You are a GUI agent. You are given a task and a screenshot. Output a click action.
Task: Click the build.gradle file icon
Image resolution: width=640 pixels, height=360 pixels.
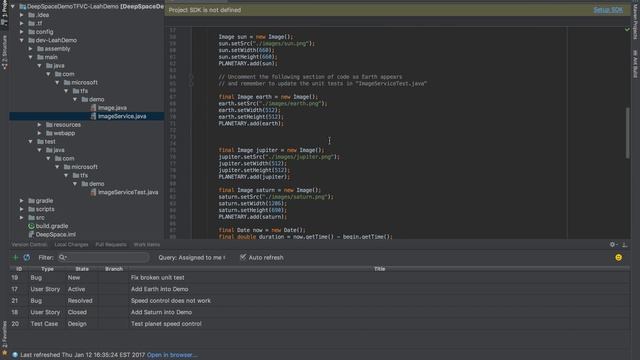tap(31, 226)
